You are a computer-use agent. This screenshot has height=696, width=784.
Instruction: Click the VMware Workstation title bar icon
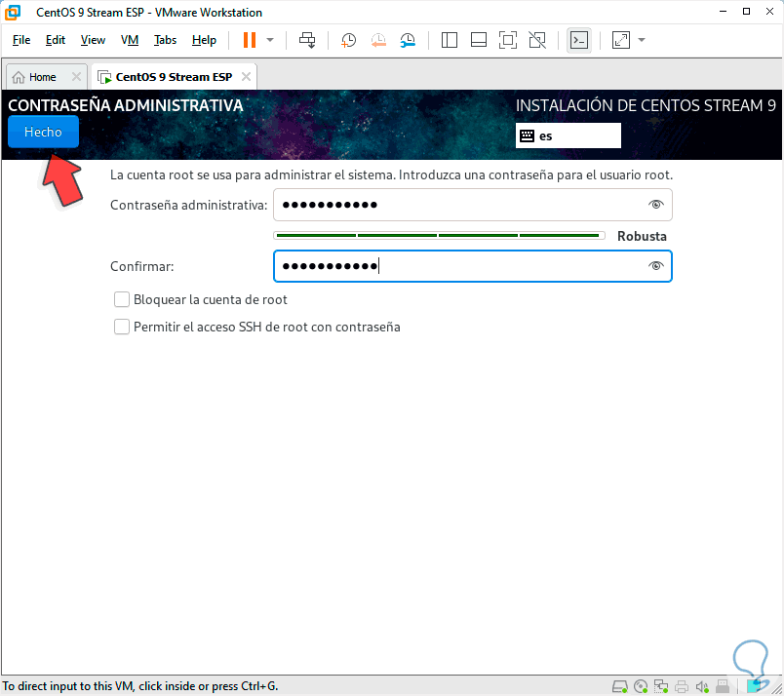coord(13,13)
